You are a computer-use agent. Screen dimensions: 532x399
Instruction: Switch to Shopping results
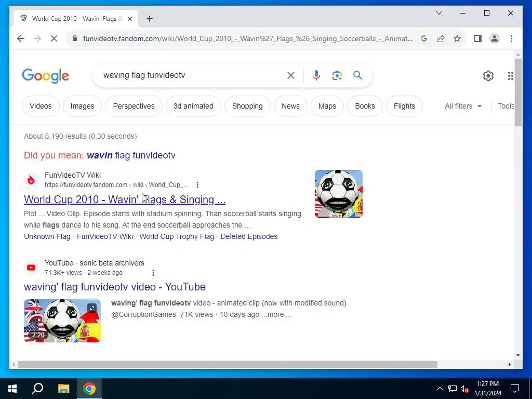pyautogui.click(x=247, y=106)
